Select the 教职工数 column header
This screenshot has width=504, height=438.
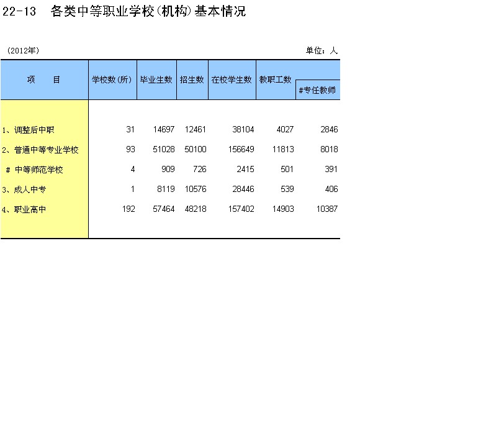tap(276, 80)
